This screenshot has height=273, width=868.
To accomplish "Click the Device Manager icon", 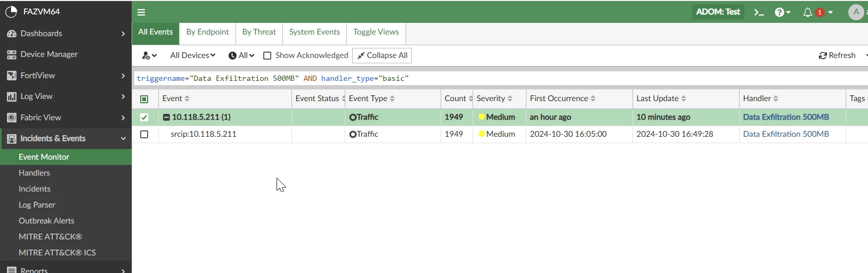I will coord(12,54).
